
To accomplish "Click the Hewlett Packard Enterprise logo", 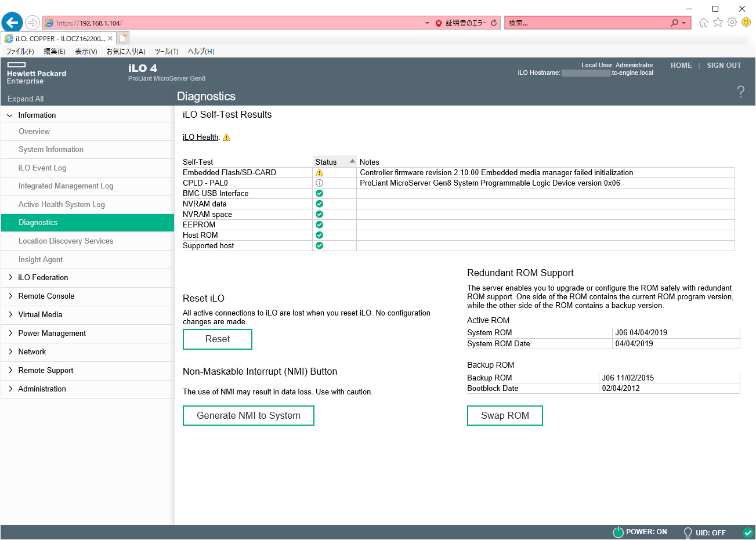I will [x=37, y=74].
